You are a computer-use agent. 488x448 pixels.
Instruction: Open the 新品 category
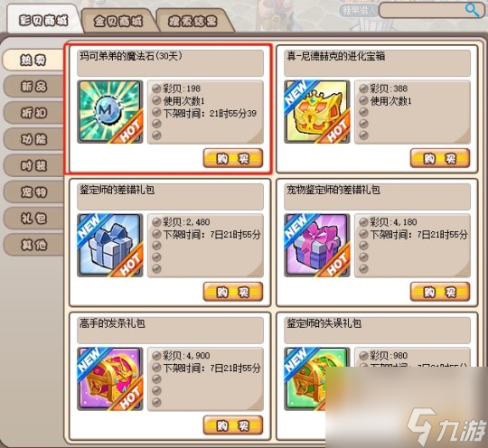[x=33, y=86]
